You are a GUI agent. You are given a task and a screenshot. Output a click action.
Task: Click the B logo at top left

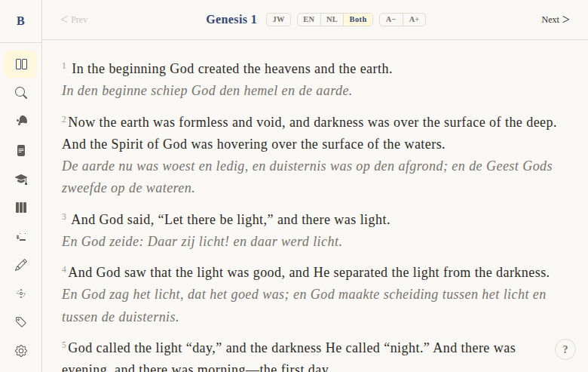click(x=20, y=20)
